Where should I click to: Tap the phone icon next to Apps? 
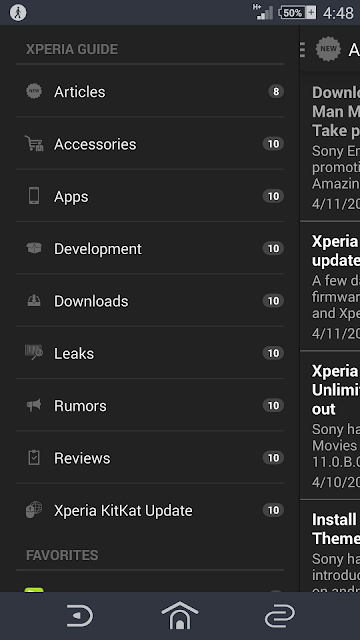point(34,196)
